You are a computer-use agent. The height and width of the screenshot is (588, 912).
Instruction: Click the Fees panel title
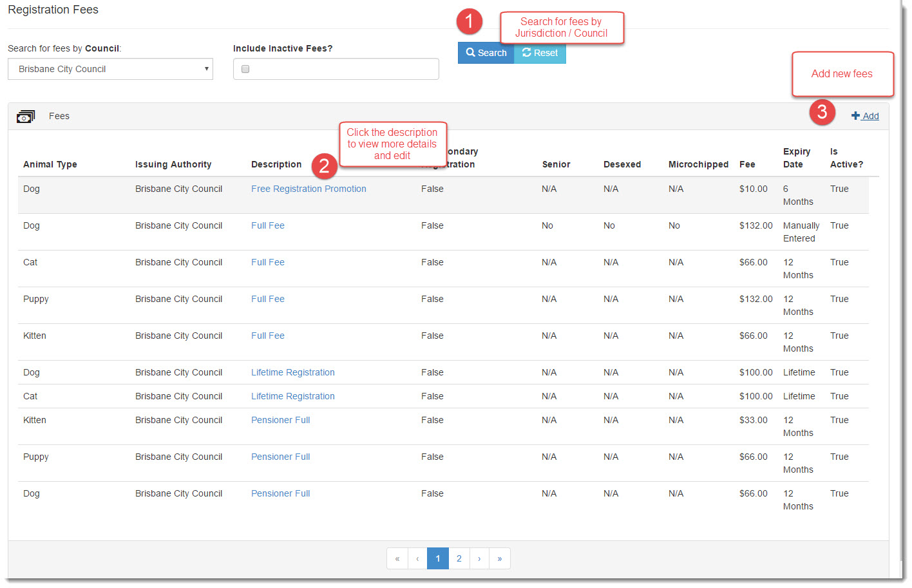point(59,116)
